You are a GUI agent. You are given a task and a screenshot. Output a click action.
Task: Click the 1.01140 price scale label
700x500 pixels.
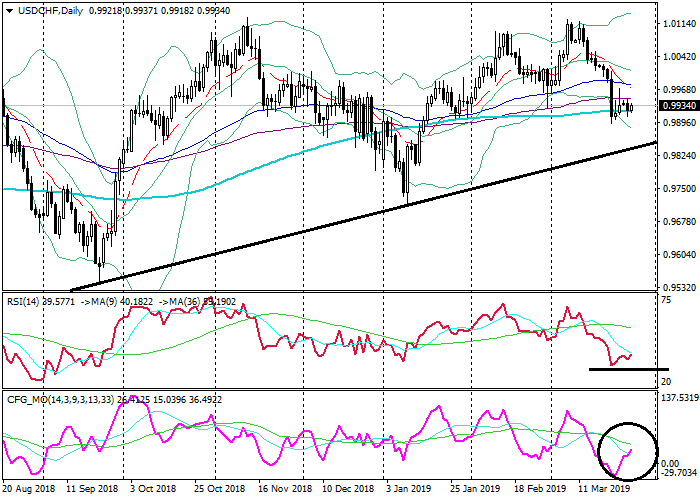coord(678,25)
